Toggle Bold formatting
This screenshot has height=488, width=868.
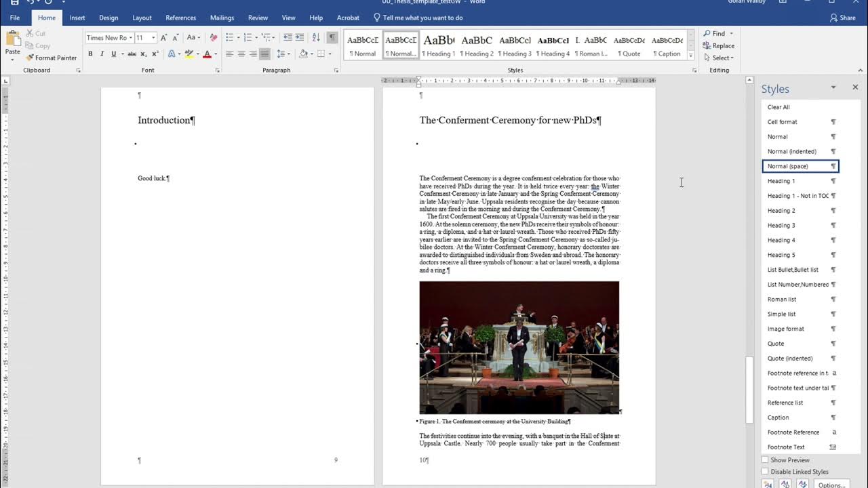90,54
